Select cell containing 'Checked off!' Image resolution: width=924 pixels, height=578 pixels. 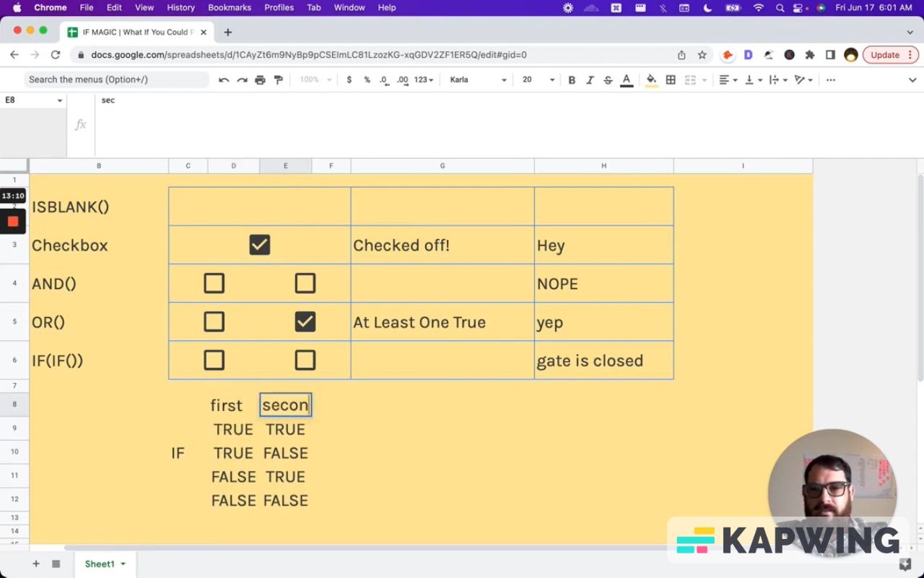click(x=443, y=245)
